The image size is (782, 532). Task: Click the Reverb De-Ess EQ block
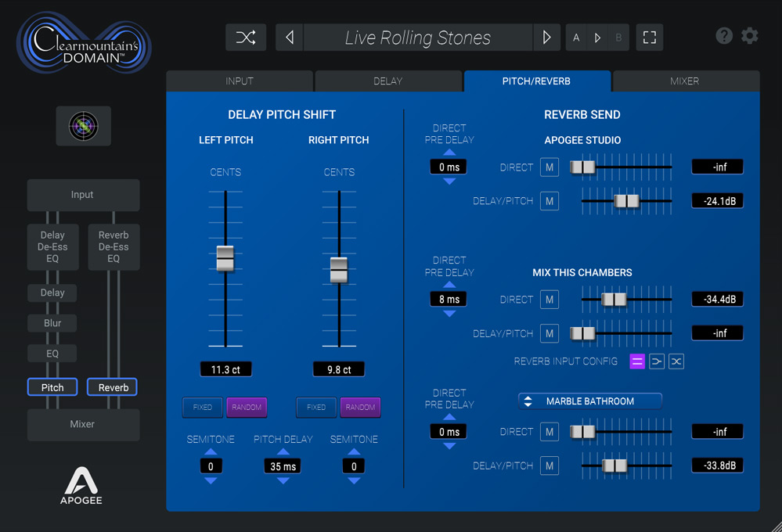tap(114, 247)
